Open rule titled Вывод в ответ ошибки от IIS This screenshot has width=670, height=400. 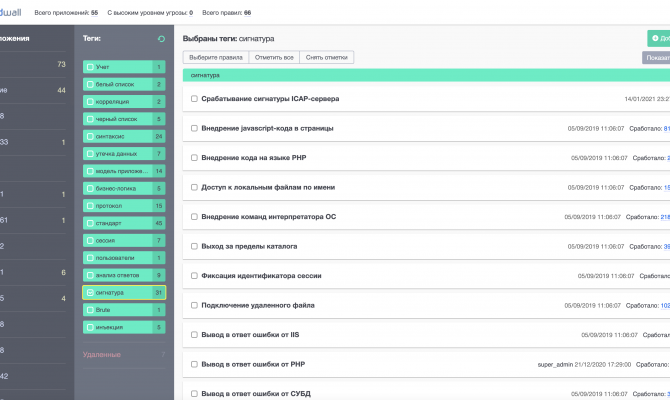250,335
